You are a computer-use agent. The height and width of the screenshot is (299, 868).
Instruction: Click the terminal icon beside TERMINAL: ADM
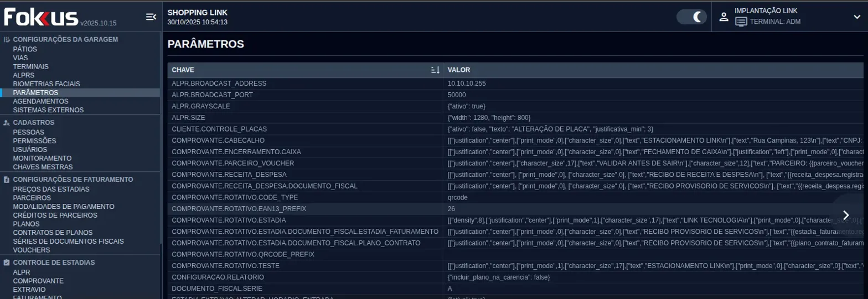(741, 22)
